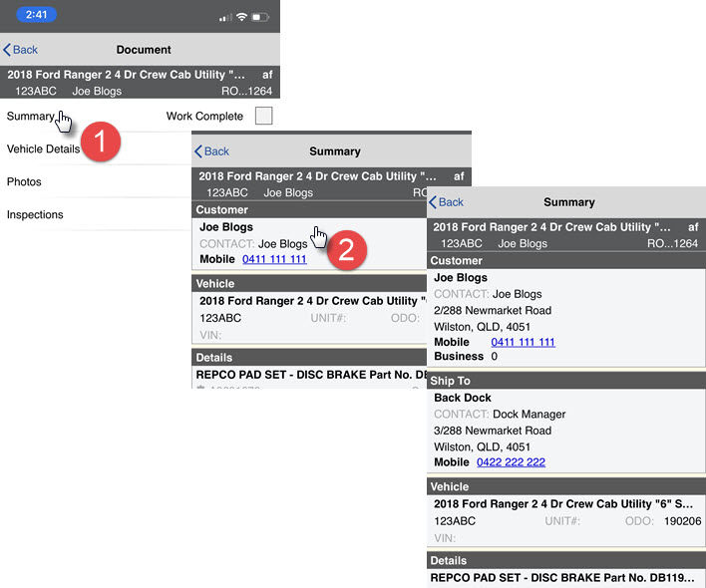
Task: Call mobile 0411 111 111 in middle Summary
Action: [x=274, y=259]
